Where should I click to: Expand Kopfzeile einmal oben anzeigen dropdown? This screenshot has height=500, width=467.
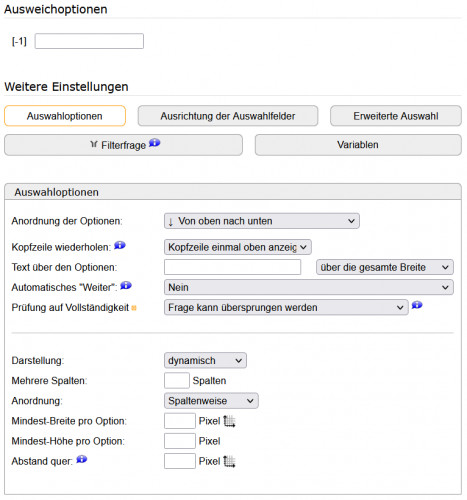238,247
